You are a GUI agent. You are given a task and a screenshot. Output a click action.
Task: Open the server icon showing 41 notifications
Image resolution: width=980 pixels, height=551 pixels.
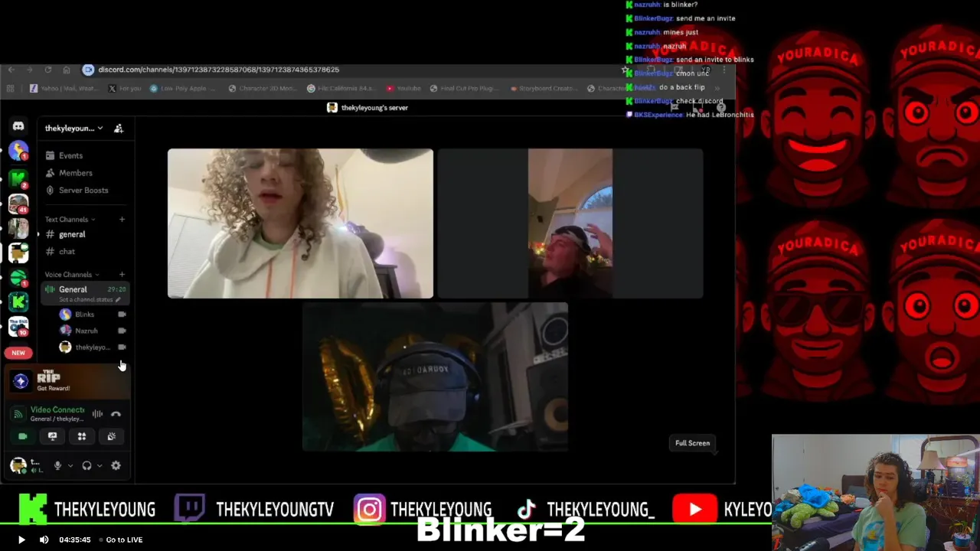tap(18, 204)
